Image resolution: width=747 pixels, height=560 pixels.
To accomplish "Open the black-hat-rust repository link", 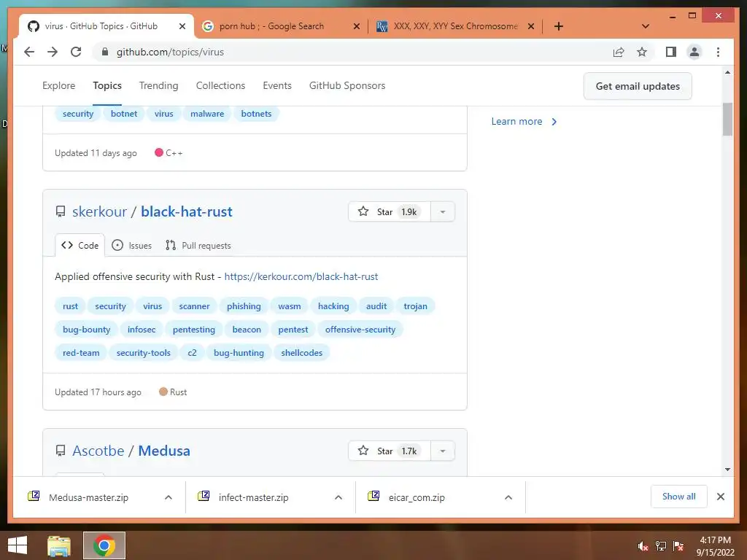I will click(187, 211).
